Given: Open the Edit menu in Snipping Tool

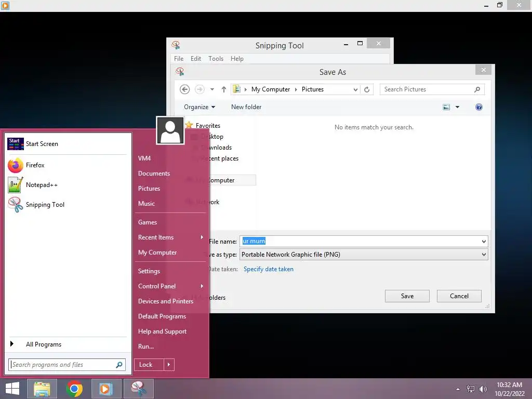Looking at the screenshot, I should pyautogui.click(x=196, y=59).
